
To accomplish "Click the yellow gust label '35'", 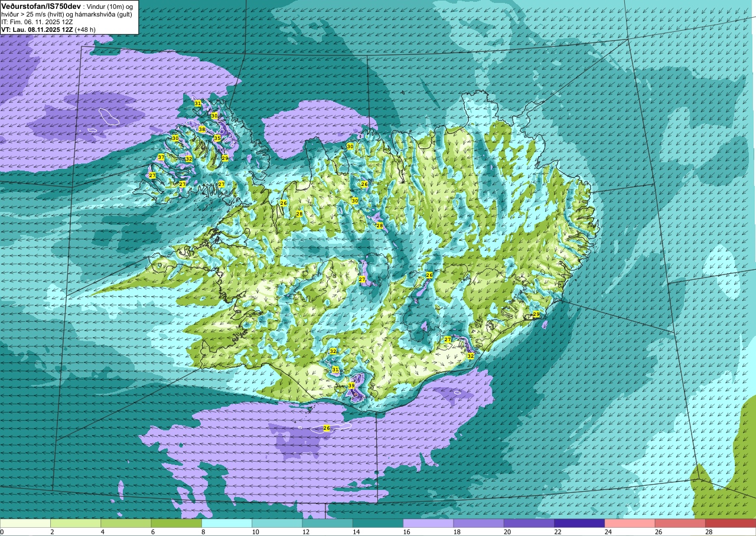I will pos(217,138).
